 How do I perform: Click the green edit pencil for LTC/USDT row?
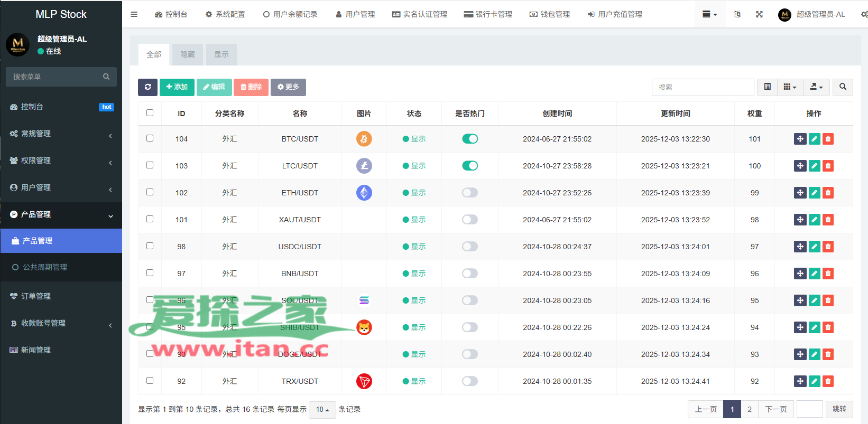pos(814,166)
